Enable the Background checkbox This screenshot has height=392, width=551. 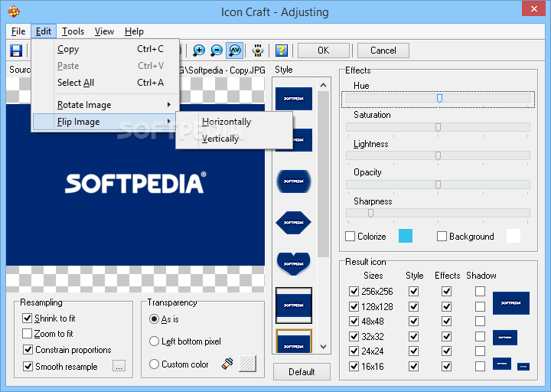(442, 237)
